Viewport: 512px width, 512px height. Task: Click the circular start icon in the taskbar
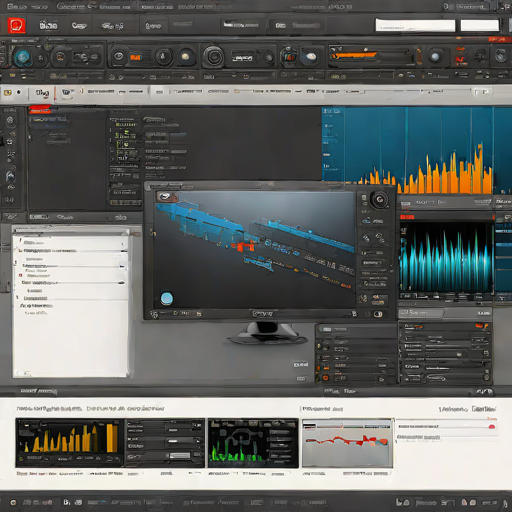click(13, 502)
